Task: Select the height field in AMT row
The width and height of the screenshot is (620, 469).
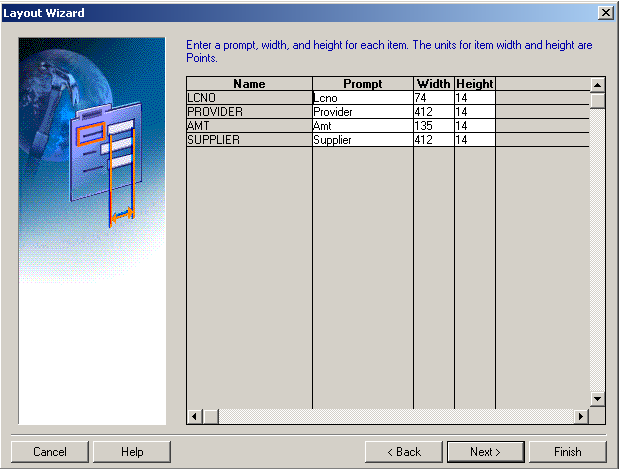Action: click(475, 126)
